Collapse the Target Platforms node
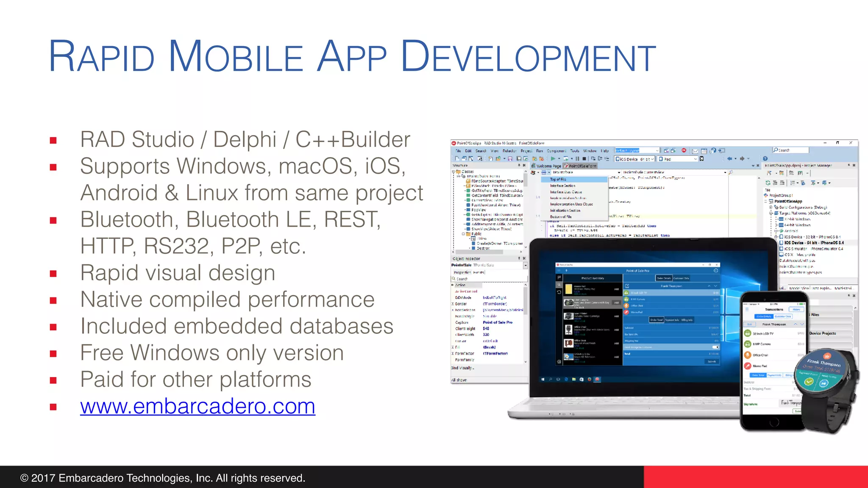 tap(771, 213)
